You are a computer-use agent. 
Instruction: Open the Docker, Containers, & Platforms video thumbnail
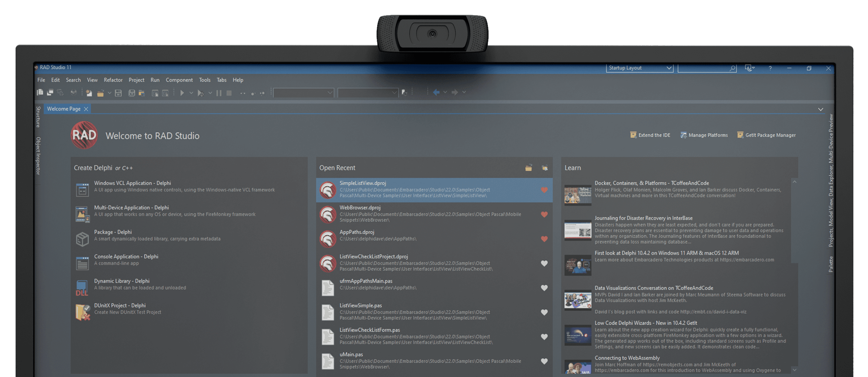coord(578,195)
